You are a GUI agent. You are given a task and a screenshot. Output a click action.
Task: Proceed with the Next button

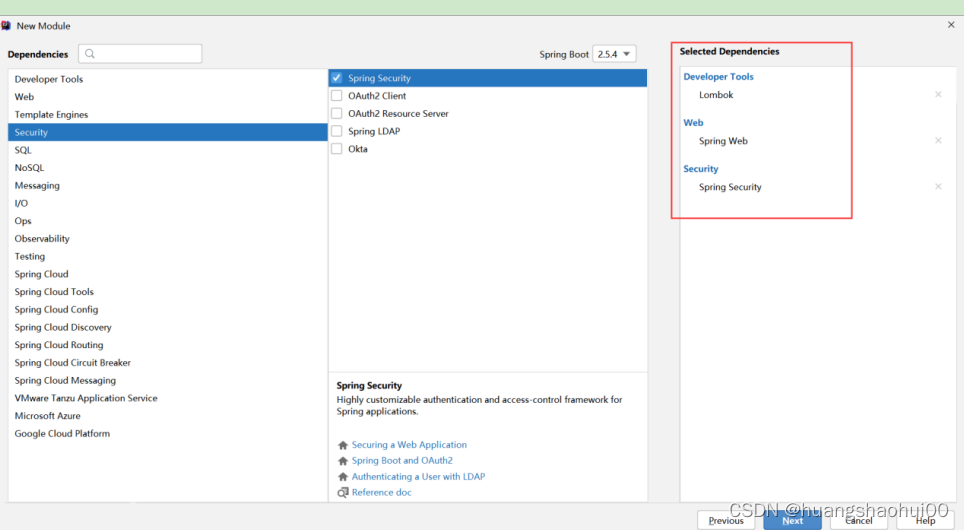792,521
